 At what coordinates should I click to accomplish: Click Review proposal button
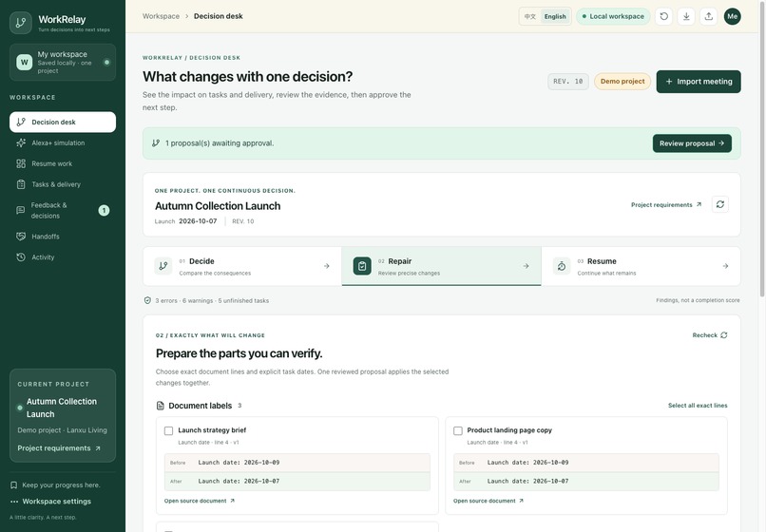[x=692, y=143]
